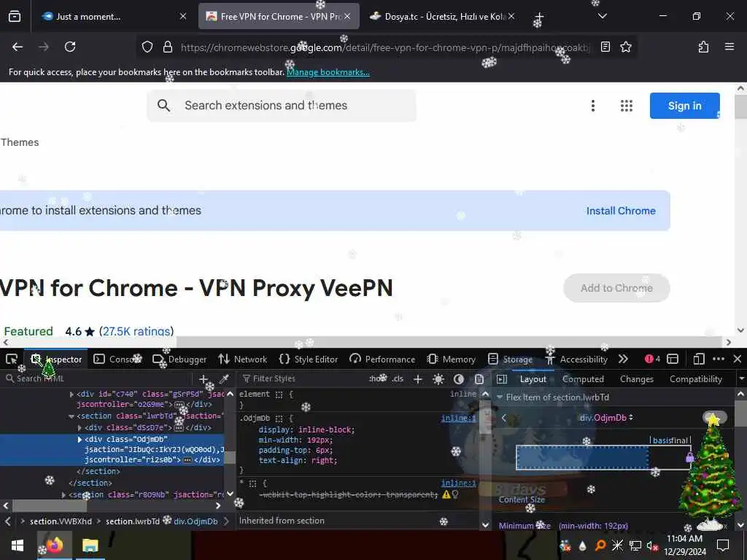Viewport: 747px width, 560px height.
Task: Open the Google apps grid
Action: point(627,105)
